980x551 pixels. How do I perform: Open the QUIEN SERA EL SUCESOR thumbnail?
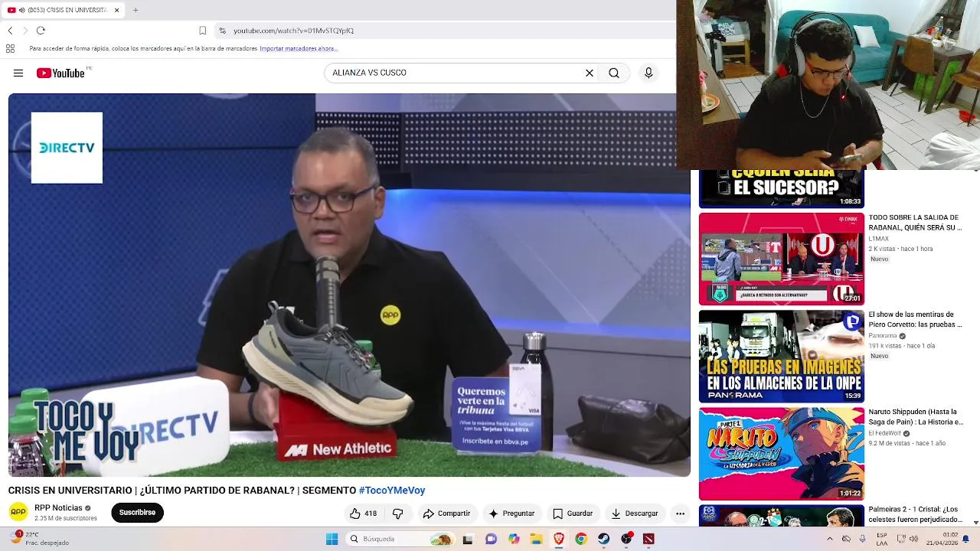coord(782,188)
